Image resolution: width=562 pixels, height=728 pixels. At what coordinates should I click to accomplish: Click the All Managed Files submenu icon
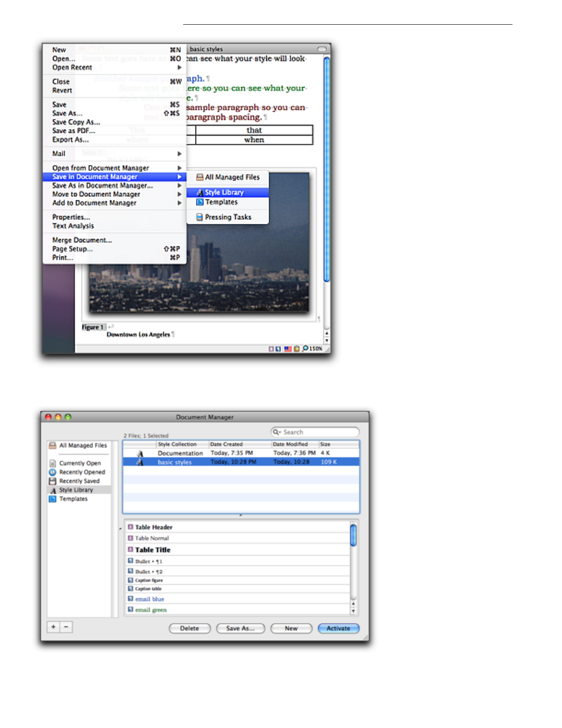[200, 177]
